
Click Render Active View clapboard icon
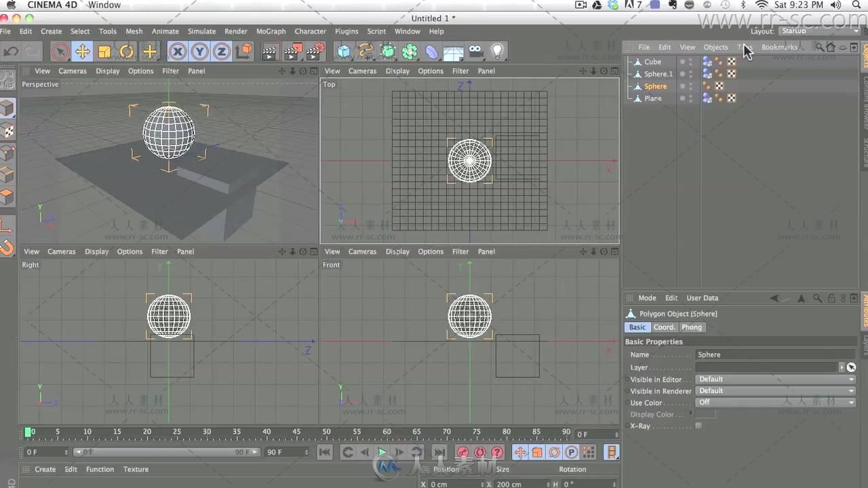coord(271,52)
